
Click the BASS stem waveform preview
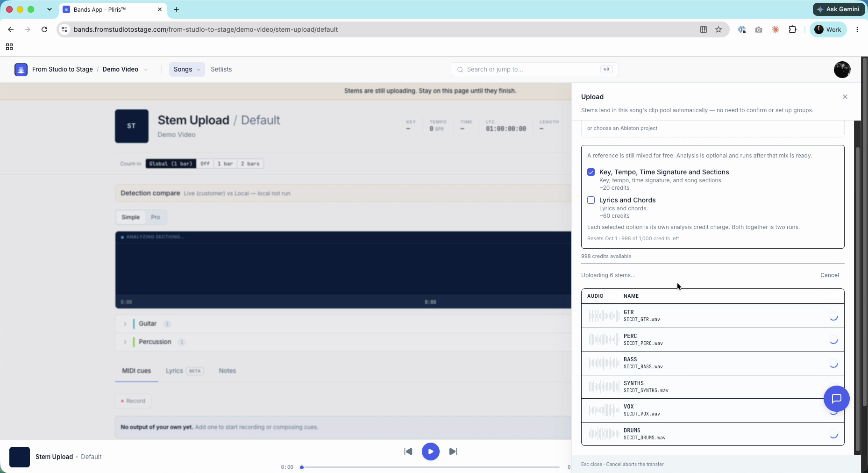(x=604, y=363)
